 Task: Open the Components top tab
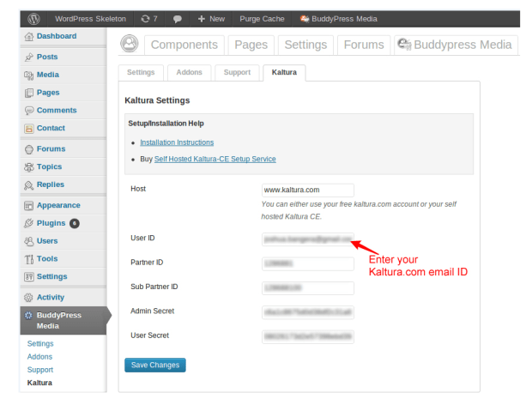[x=184, y=45]
